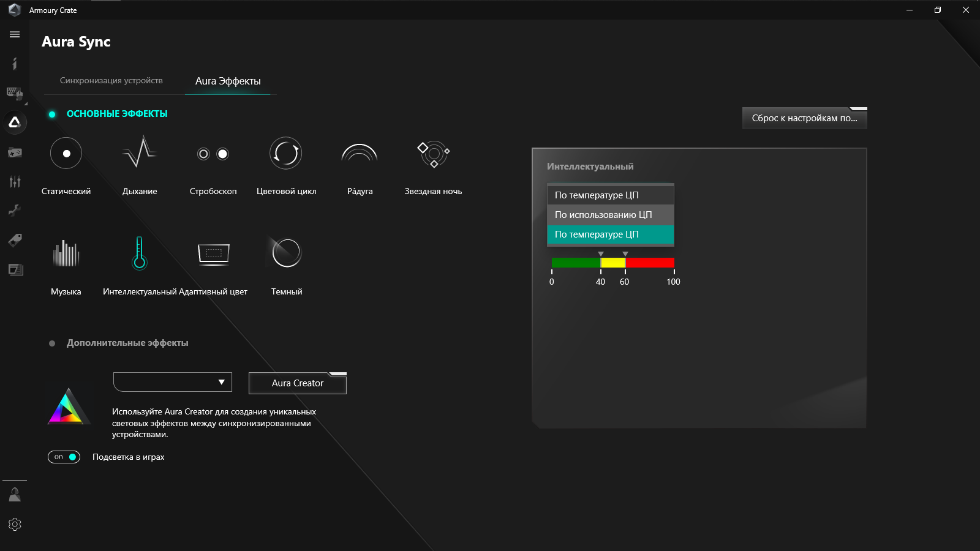Open the Settings gear sidebar icon
The image size is (980, 551).
pos(15,524)
